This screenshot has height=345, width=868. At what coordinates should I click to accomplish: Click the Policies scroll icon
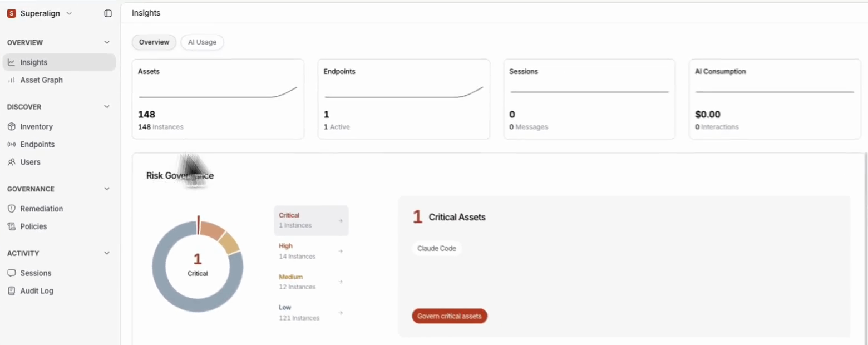(x=12, y=226)
